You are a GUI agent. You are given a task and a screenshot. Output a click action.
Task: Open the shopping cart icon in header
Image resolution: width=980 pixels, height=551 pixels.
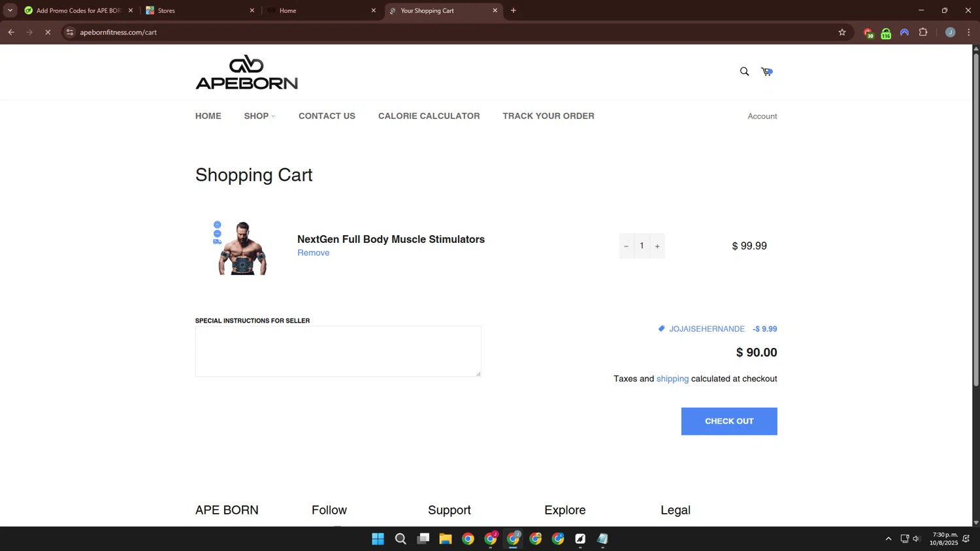767,71
